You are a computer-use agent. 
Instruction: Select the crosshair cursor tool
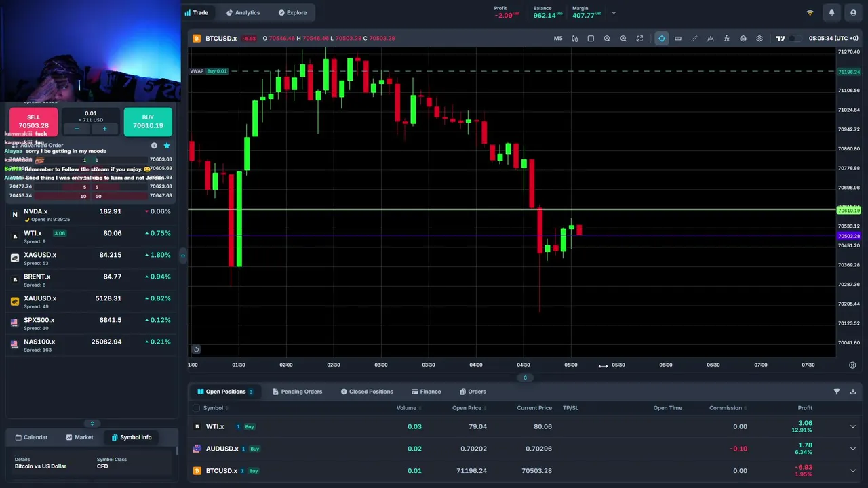click(x=662, y=39)
